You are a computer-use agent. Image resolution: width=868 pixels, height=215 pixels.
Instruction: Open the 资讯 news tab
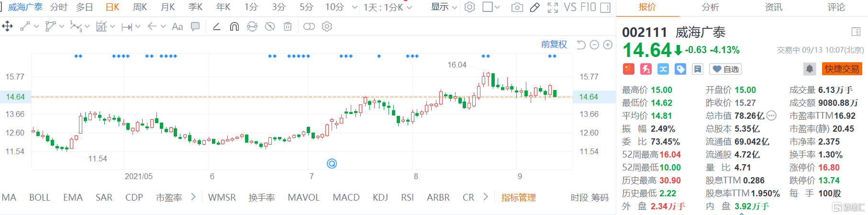(773, 7)
